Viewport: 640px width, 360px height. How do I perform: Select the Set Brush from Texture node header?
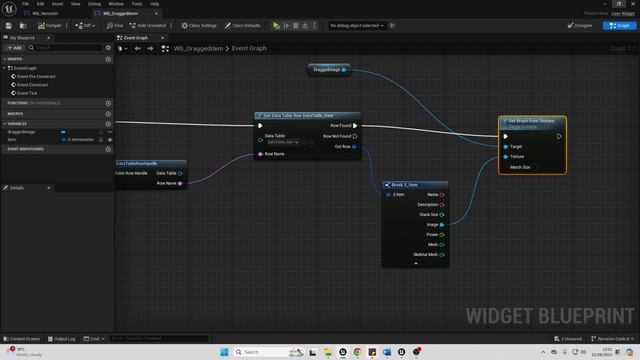[x=532, y=123]
